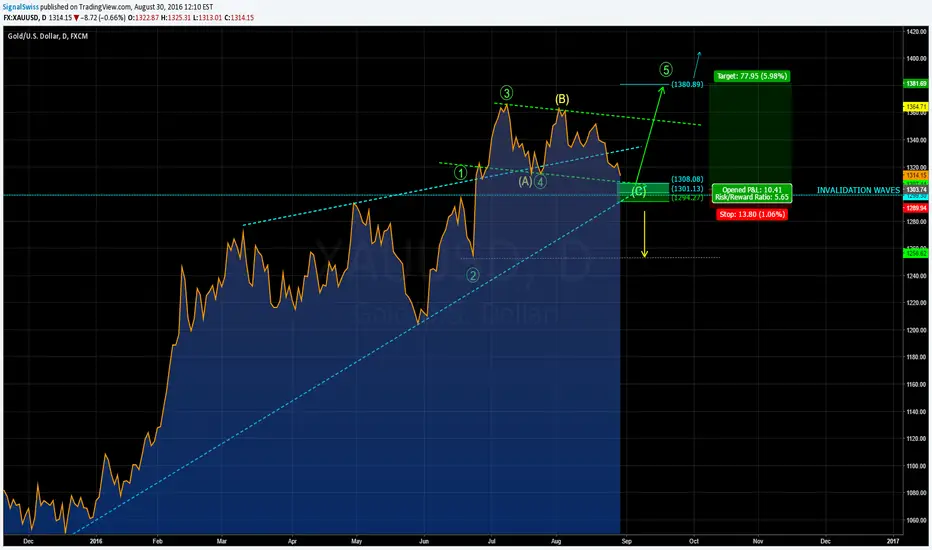This screenshot has height=550, width=932.
Task: Click the 2016 label on time axis
Action: click(x=96, y=541)
